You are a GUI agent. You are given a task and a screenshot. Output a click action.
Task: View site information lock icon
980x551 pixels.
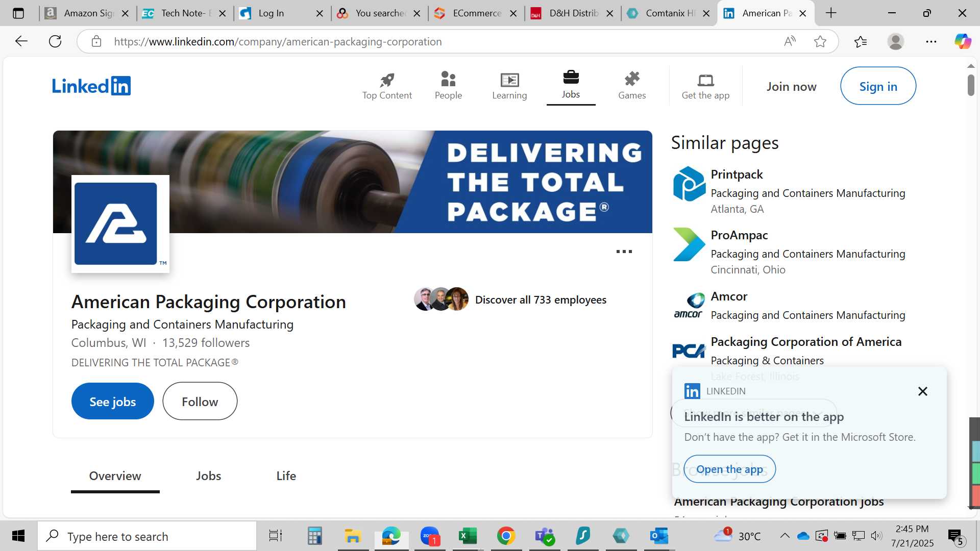[96, 41]
